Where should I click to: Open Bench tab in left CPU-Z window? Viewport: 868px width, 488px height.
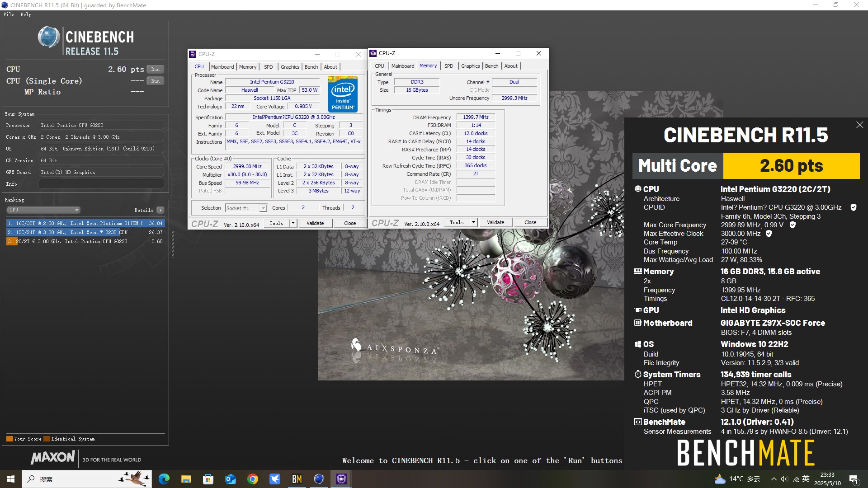coord(311,67)
